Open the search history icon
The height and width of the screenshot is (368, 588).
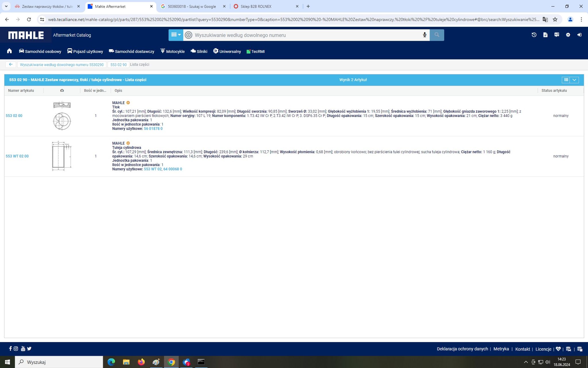[534, 35]
